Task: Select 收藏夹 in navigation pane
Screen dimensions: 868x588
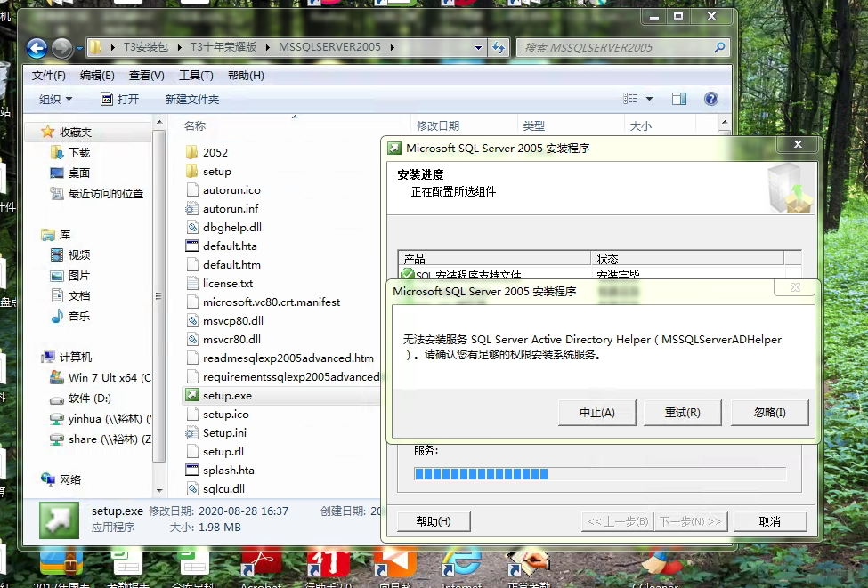Action: 76,133
